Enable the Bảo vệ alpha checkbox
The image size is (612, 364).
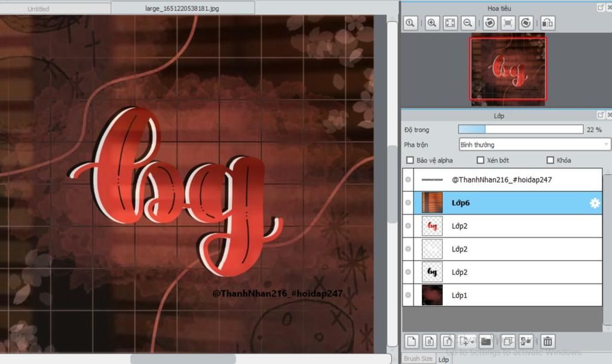pos(410,160)
